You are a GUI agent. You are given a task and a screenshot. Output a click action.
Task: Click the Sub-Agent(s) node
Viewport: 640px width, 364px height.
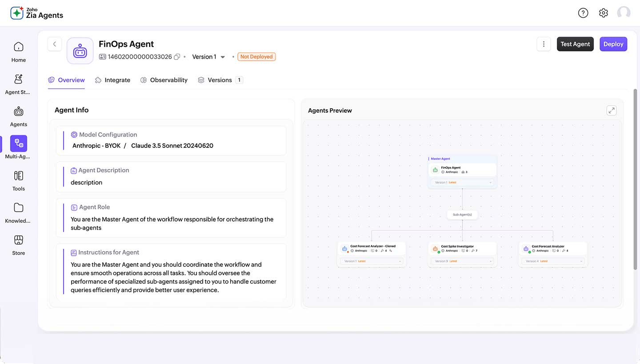[462, 215]
